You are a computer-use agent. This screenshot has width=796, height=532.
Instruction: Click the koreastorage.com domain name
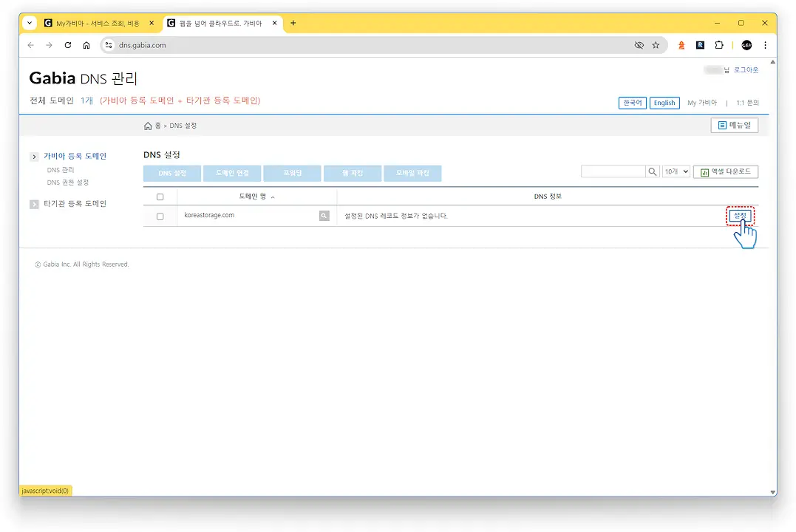coord(209,215)
